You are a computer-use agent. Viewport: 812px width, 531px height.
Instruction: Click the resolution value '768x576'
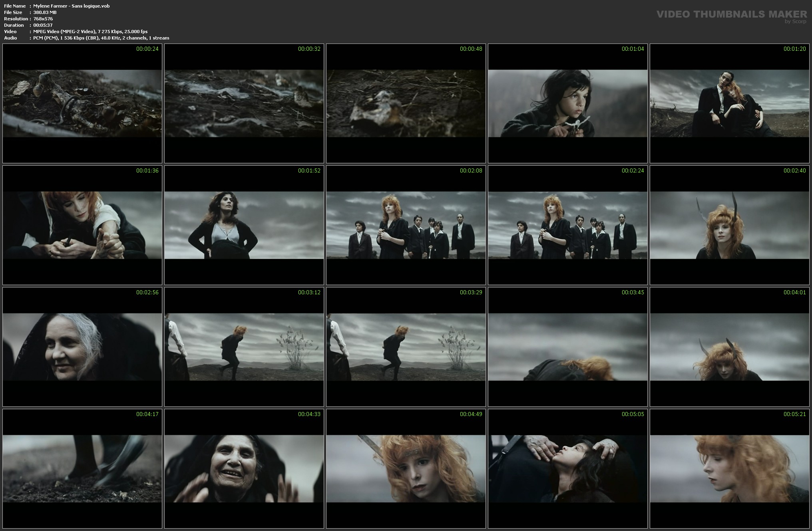(x=43, y=19)
